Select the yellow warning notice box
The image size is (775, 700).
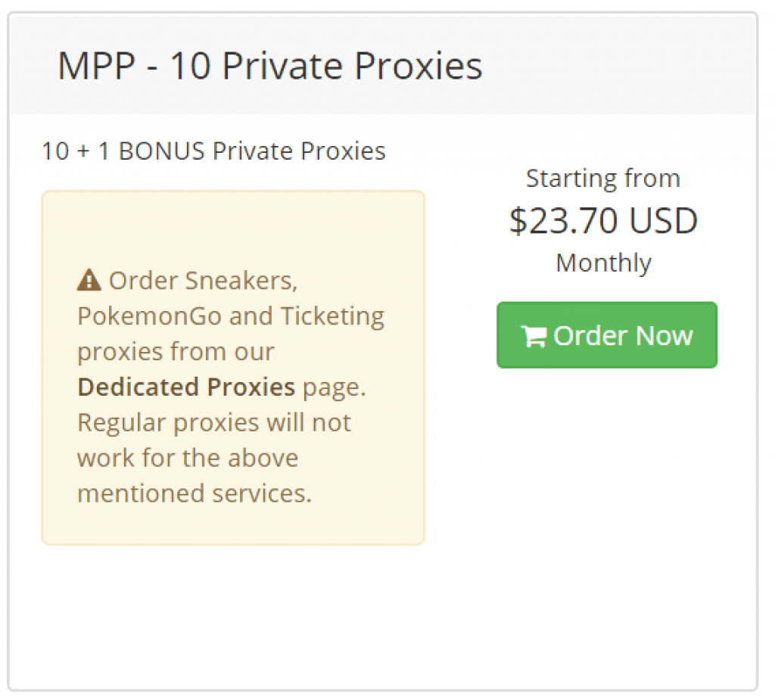[x=232, y=367]
